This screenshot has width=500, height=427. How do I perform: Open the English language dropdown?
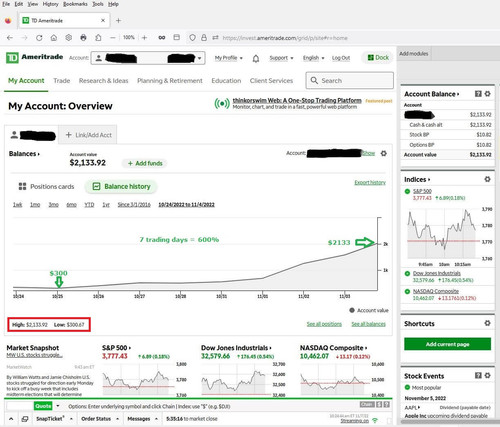313,58
